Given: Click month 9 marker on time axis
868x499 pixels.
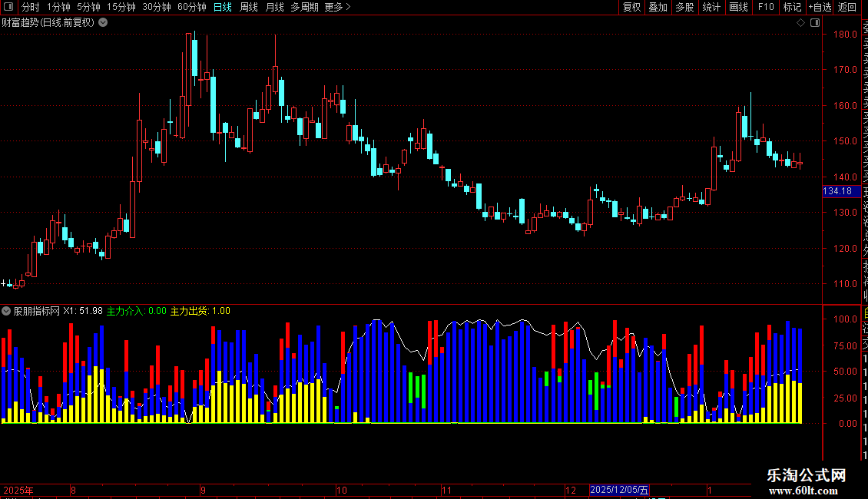Looking at the screenshot, I should [x=203, y=490].
